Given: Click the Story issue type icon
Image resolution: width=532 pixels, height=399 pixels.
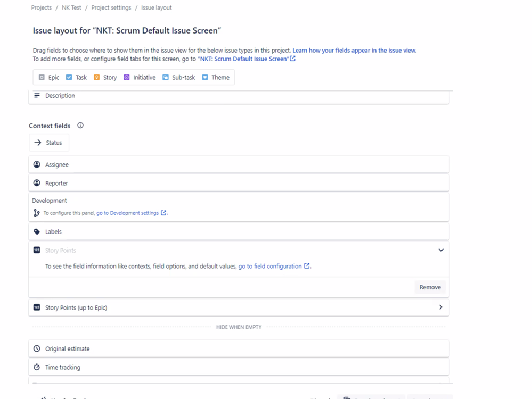Looking at the screenshot, I should point(97,77).
